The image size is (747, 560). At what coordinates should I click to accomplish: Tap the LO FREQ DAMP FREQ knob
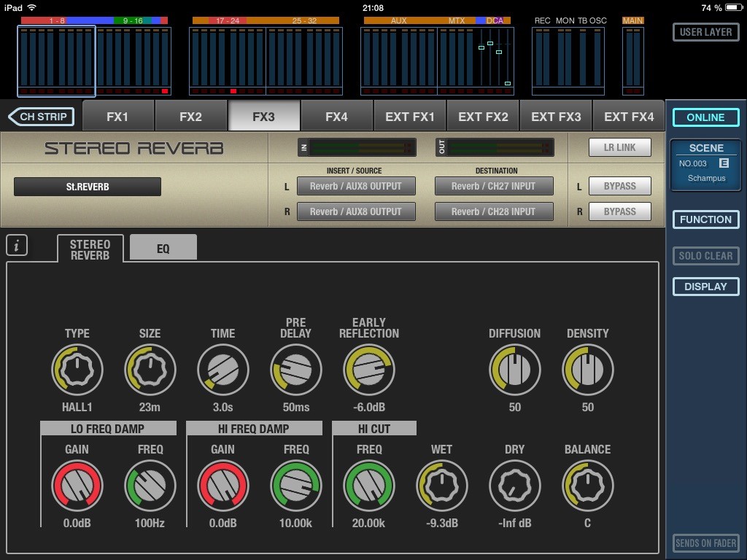(x=150, y=486)
